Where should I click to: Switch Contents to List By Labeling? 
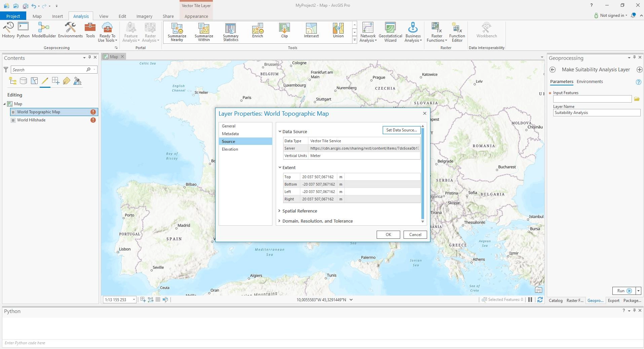[67, 81]
